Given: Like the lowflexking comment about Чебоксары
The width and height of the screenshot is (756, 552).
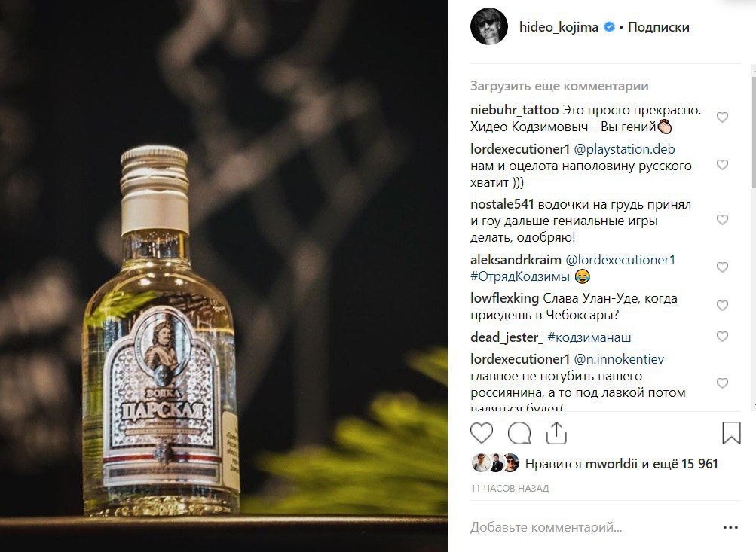Looking at the screenshot, I should pyautogui.click(x=722, y=306).
